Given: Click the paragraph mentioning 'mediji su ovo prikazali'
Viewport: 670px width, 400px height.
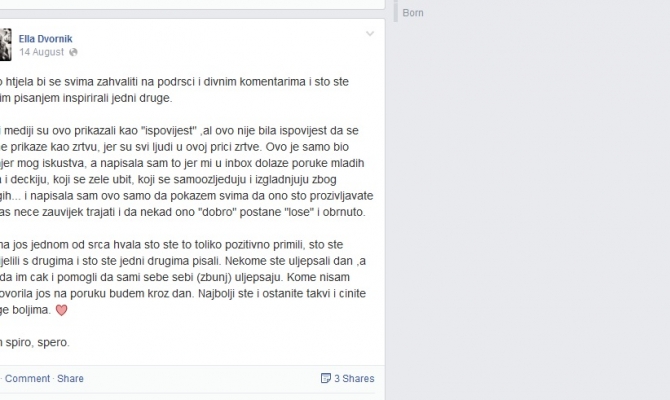Looking at the screenshot, I should pos(187,171).
